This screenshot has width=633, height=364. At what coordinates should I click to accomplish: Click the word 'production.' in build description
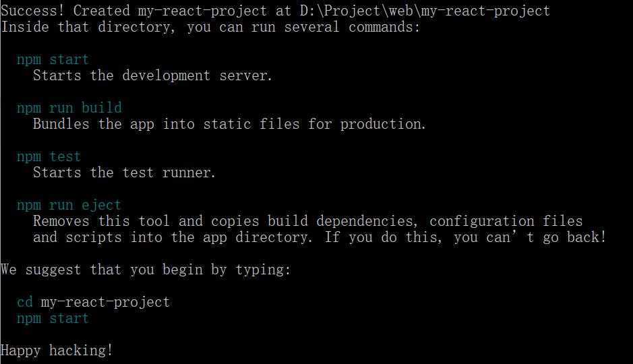(x=383, y=124)
